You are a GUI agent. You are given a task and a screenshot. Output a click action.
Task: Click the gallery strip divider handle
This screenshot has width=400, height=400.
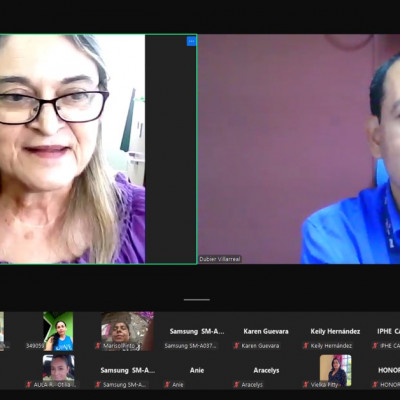[197, 300]
